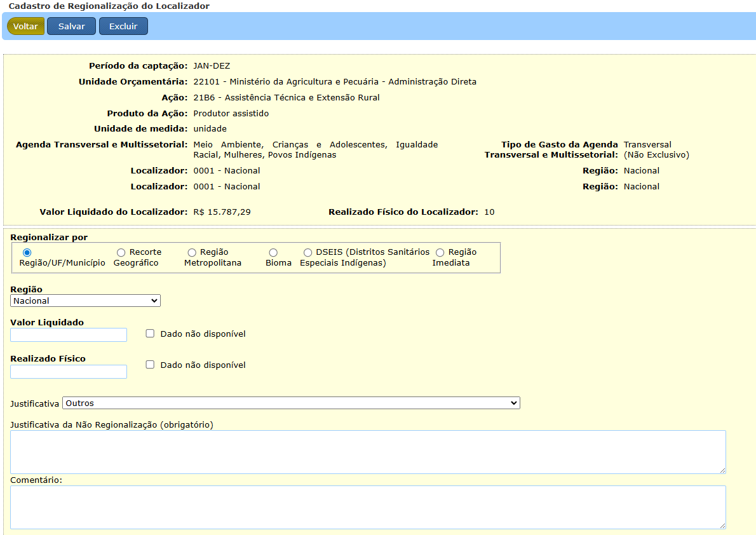
Task: Focus the Comentário text area
Action: tap(367, 507)
